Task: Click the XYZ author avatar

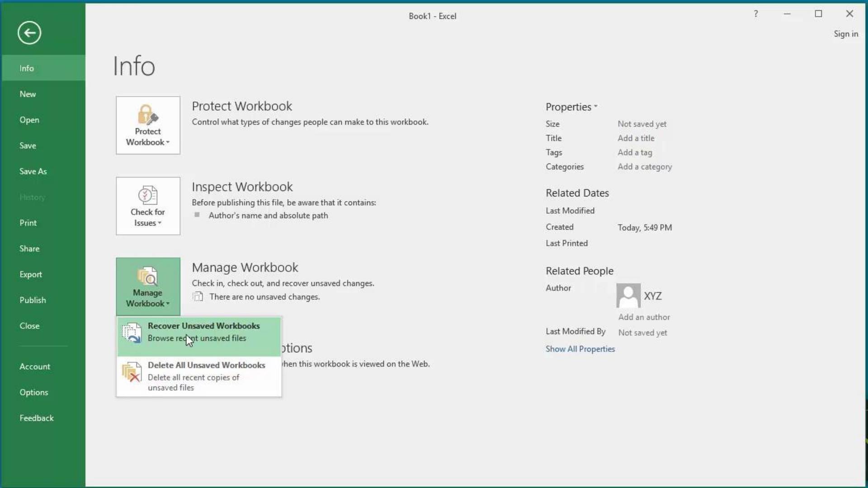Action: pos(628,296)
